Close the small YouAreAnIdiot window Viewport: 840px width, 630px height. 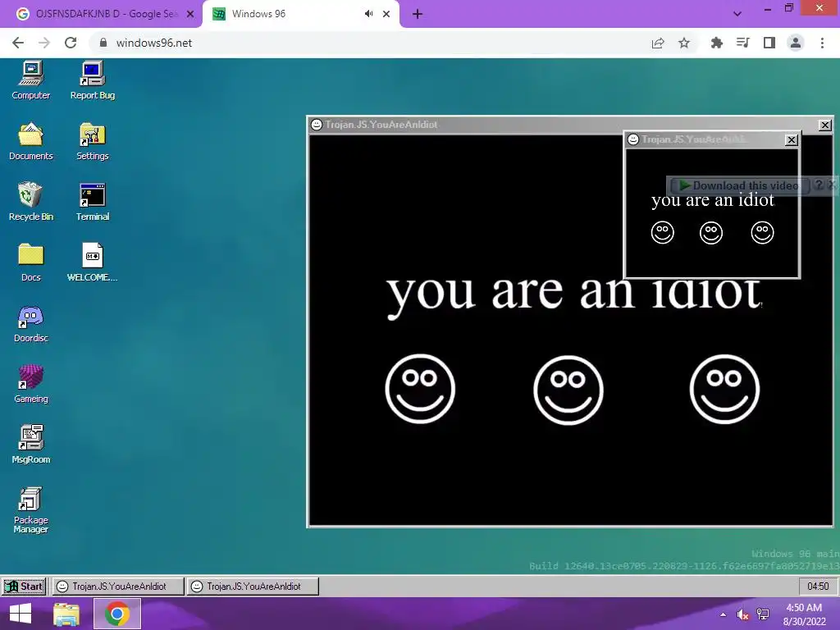(792, 139)
